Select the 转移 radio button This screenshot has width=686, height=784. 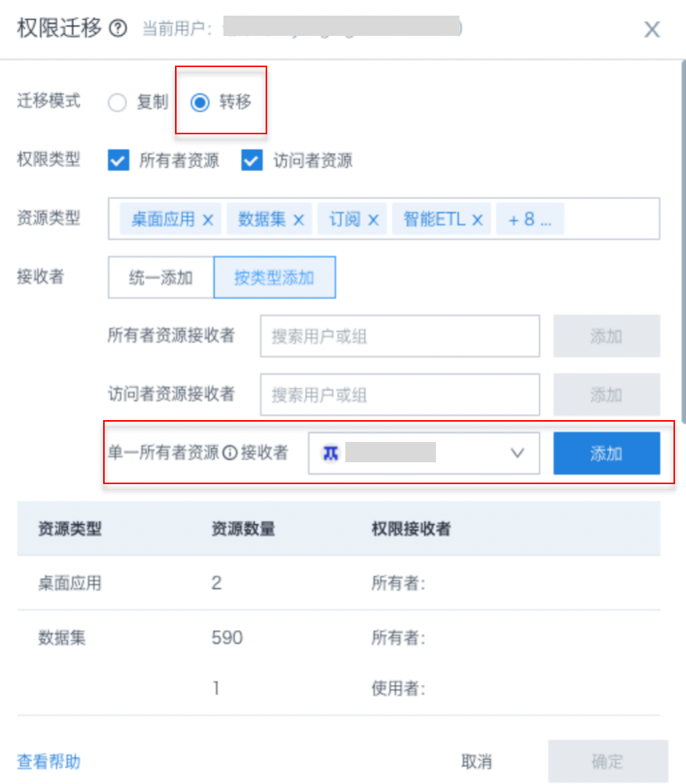[201, 103]
